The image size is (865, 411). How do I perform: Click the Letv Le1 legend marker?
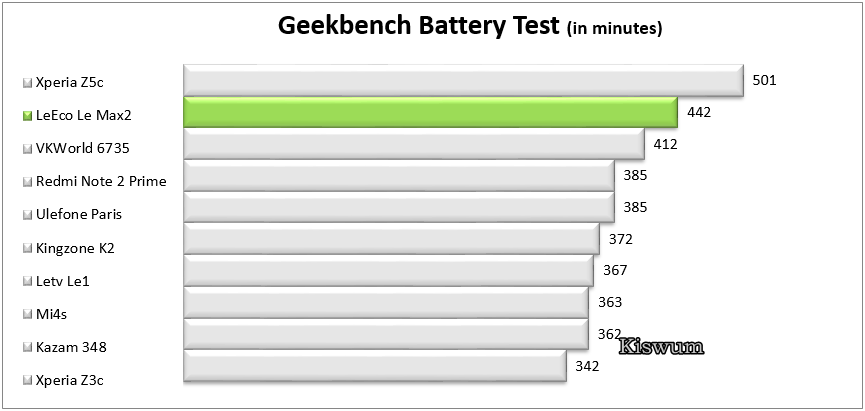[28, 282]
